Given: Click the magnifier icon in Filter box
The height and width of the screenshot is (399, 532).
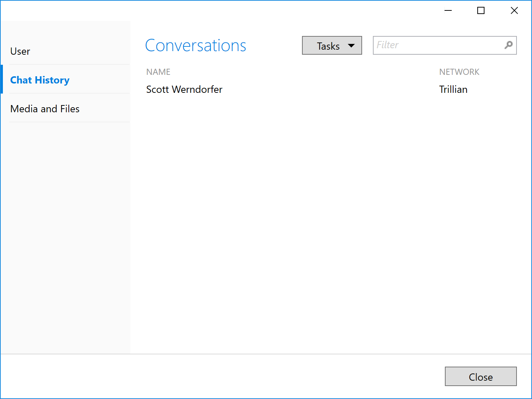Looking at the screenshot, I should pos(508,45).
